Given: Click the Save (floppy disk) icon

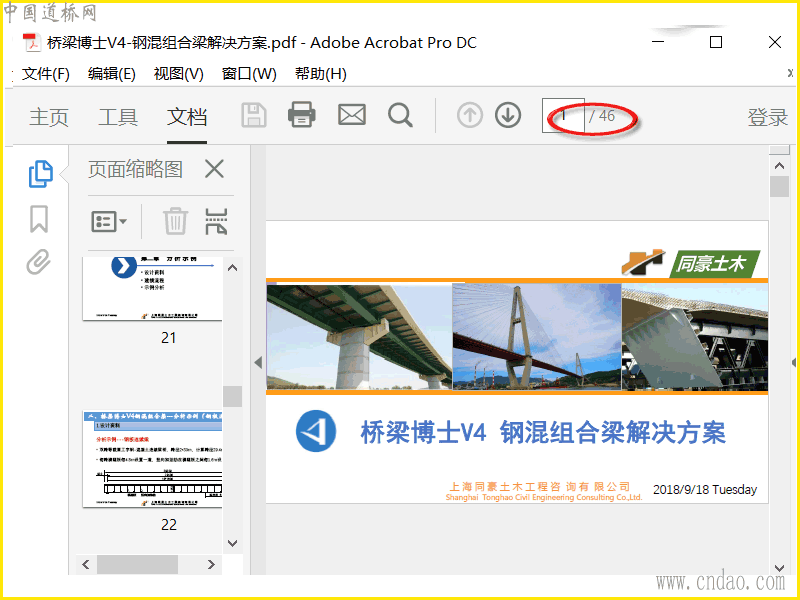Looking at the screenshot, I should point(254,115).
